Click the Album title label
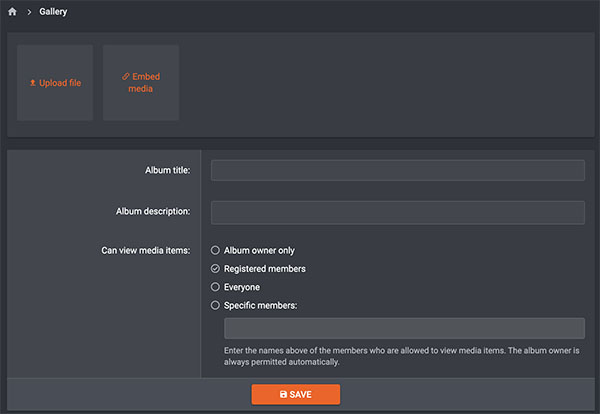This screenshot has width=600, height=414. point(167,171)
